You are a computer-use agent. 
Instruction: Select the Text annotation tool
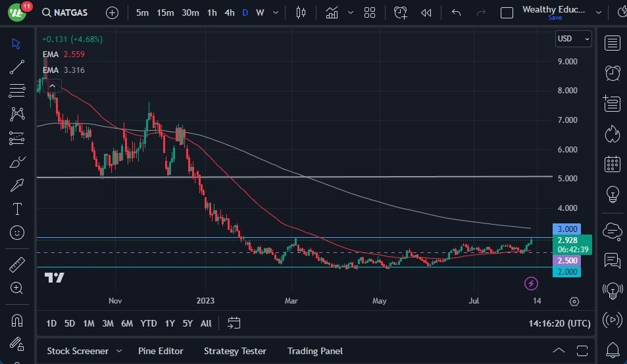(x=17, y=209)
